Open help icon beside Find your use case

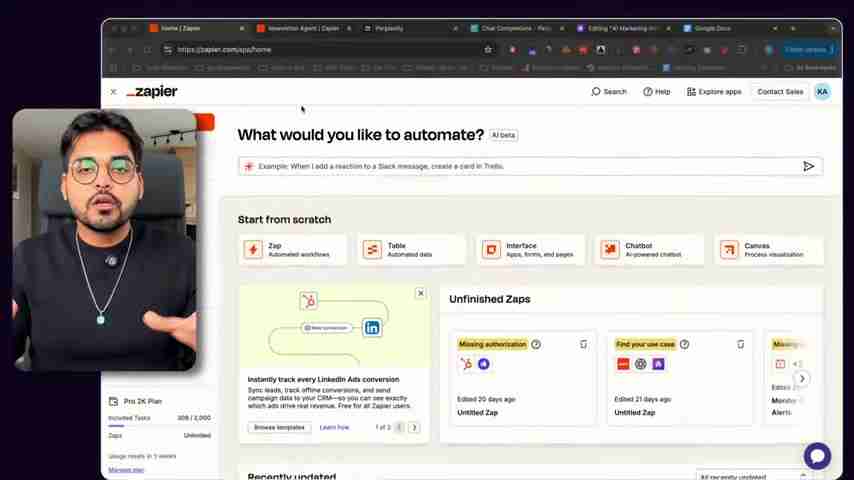(x=685, y=344)
